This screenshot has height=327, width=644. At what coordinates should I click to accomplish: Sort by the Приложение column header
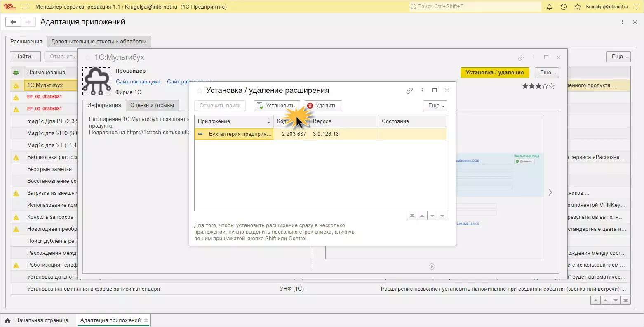click(x=234, y=121)
